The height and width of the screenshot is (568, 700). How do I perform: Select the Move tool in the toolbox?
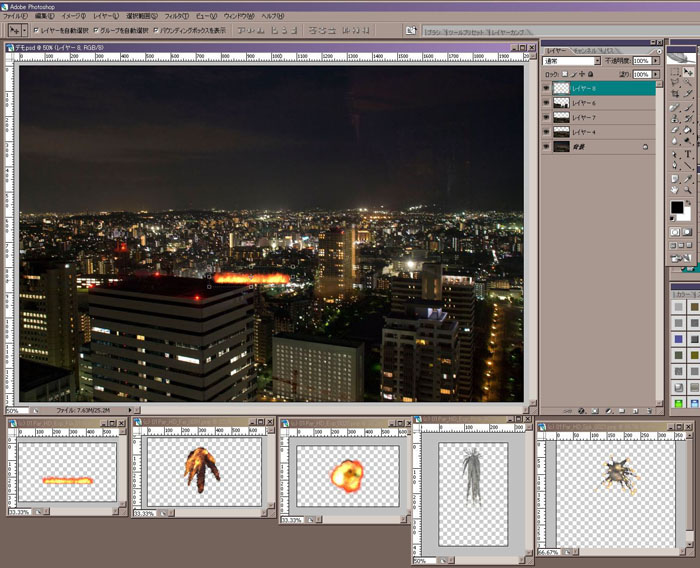click(689, 73)
